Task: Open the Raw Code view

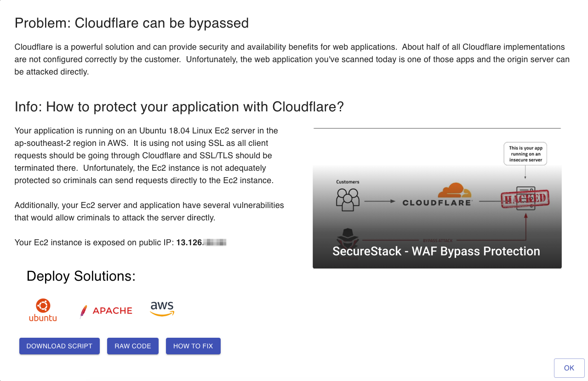Action: click(x=133, y=346)
